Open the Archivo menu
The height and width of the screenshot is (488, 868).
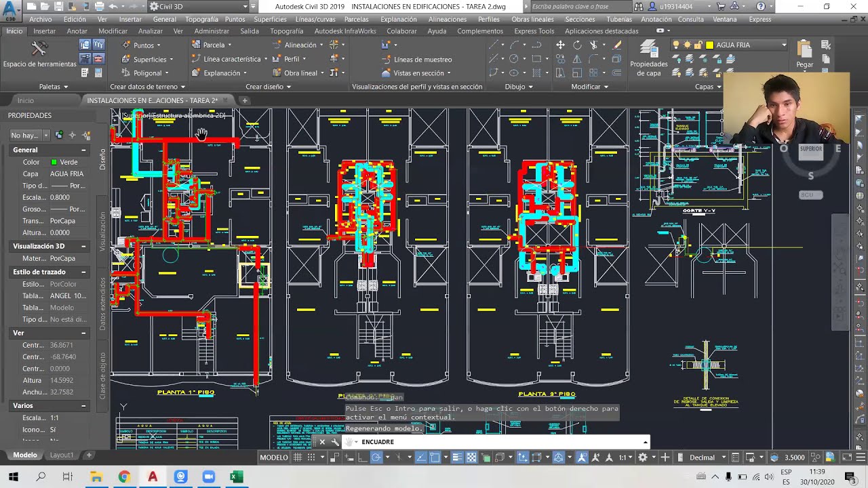pyautogui.click(x=40, y=19)
